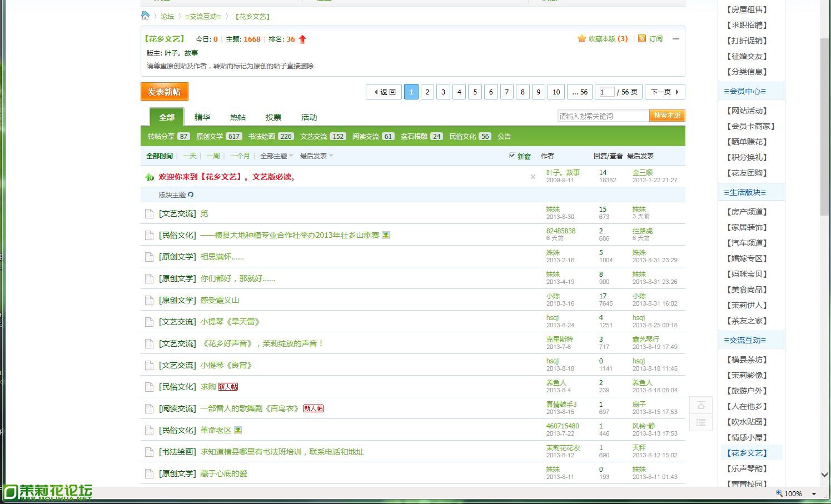Click the 新人帖 badge on the 求购 thread

[228, 387]
